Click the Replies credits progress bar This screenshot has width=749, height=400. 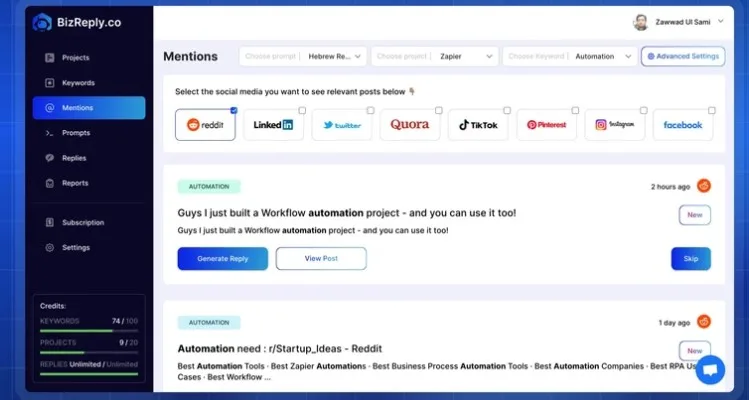[x=89, y=374]
